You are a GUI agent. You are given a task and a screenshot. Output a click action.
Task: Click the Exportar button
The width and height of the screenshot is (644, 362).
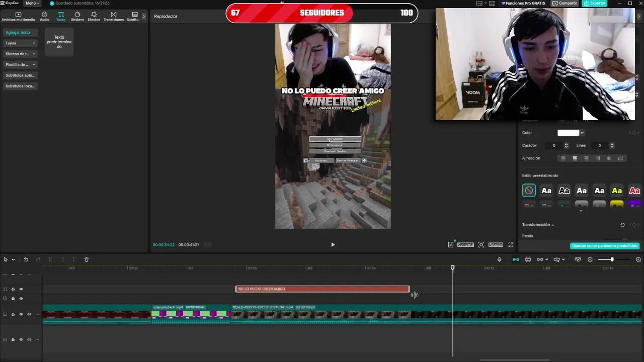(595, 3)
